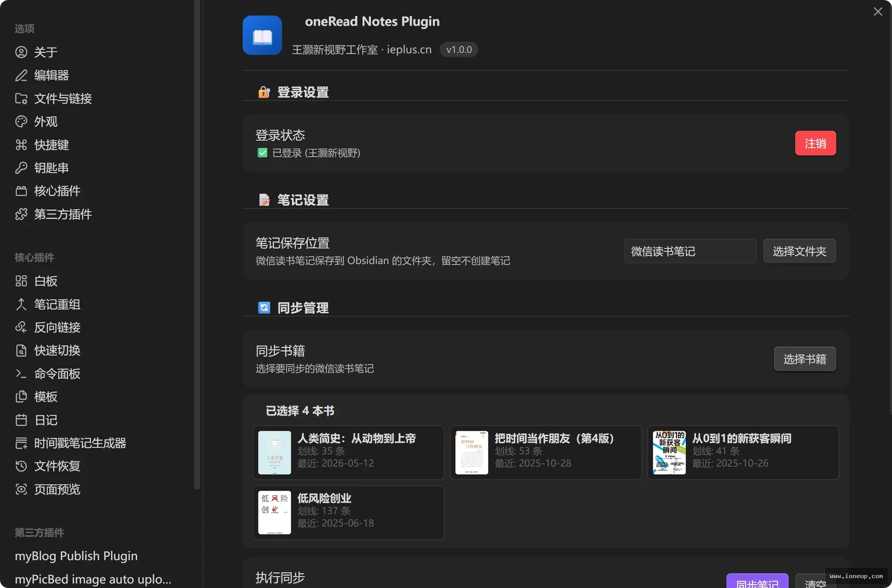Click the 命令面板 sidebar label
This screenshot has width=892, height=588.
tap(57, 373)
